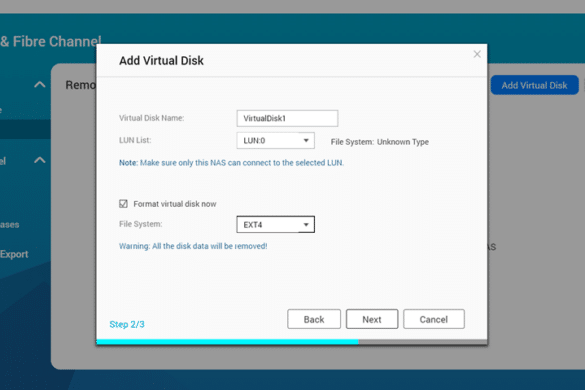Click Add Virtual Disk button in background
585x390 pixels.
pyautogui.click(x=534, y=85)
